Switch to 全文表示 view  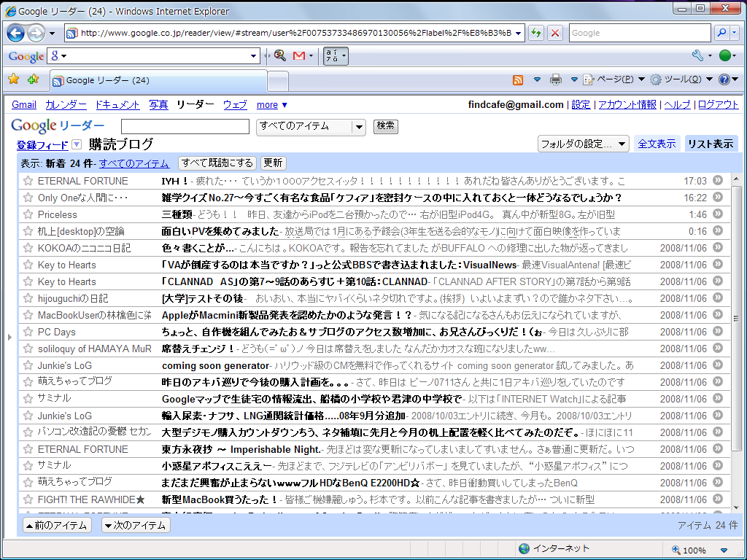[x=657, y=144]
